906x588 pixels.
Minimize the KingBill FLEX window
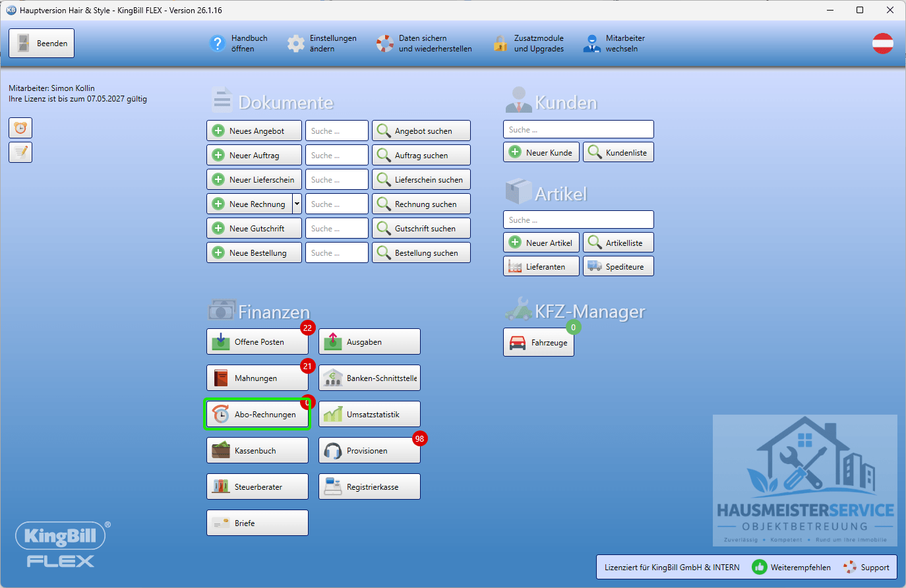coord(830,10)
